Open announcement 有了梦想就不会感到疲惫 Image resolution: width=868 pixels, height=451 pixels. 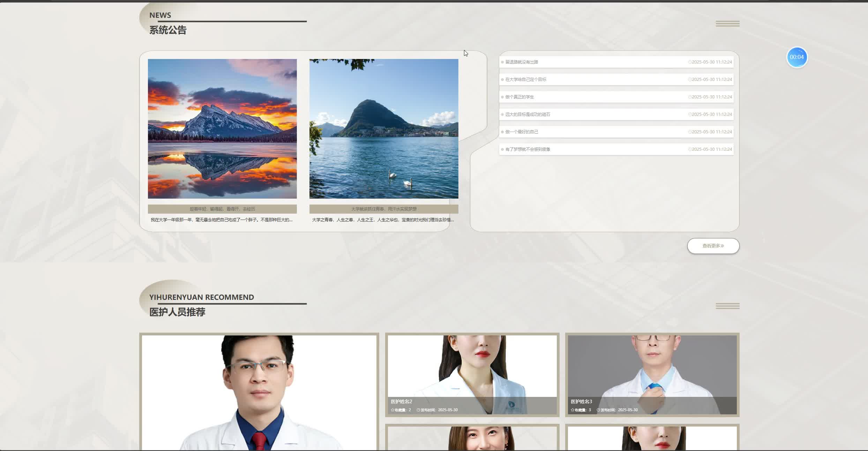pyautogui.click(x=527, y=149)
